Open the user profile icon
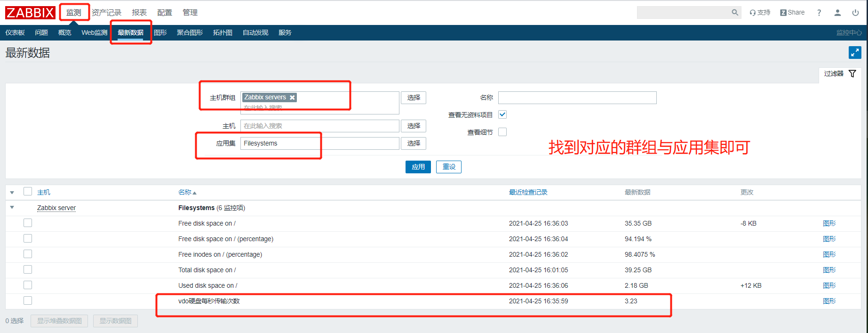 tap(837, 13)
